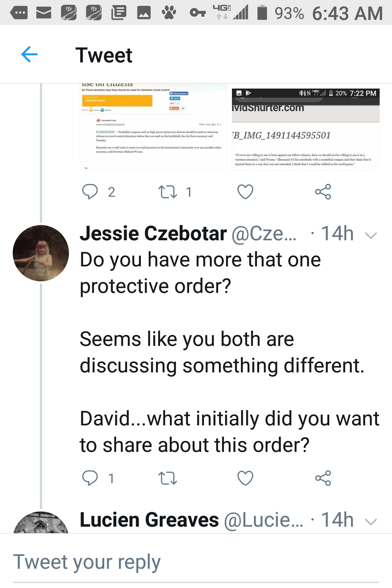
Task: Like Jessie Czebotar's tweet
Action: click(x=245, y=478)
